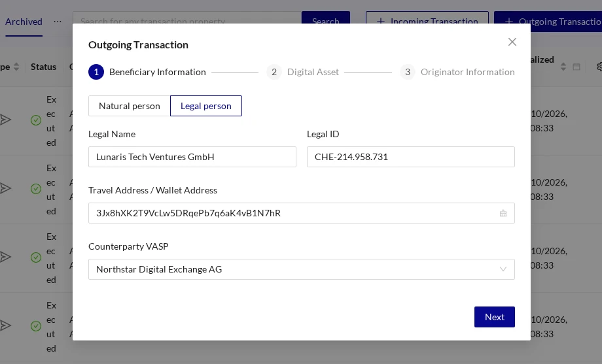The image size is (602, 364).
Task: Switch to the Archived tab
Action: click(24, 22)
